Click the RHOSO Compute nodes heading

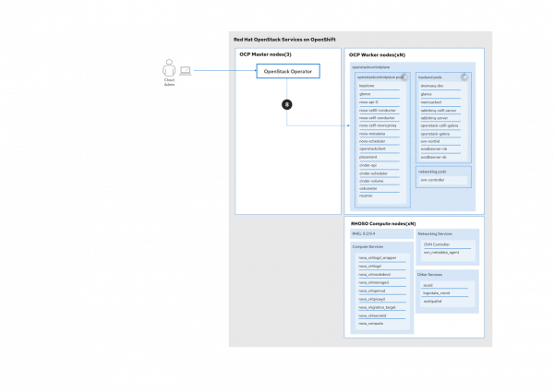[x=383, y=224]
